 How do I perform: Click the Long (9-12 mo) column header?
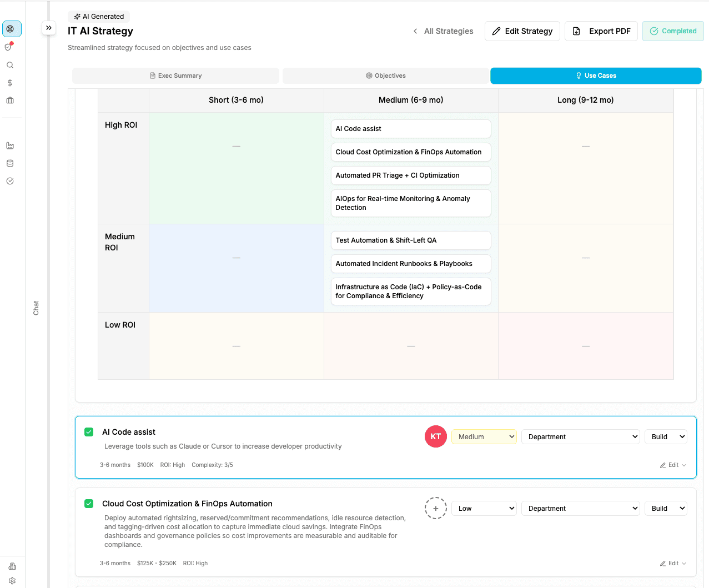point(586,100)
